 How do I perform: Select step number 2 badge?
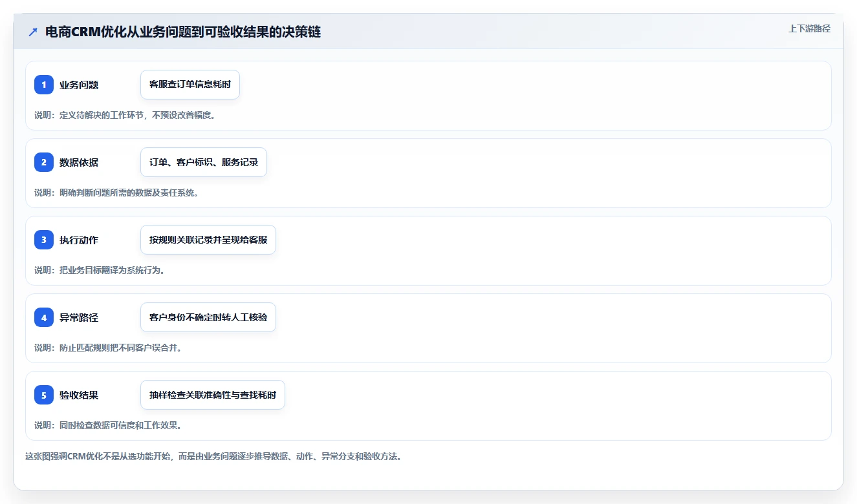pyautogui.click(x=44, y=162)
